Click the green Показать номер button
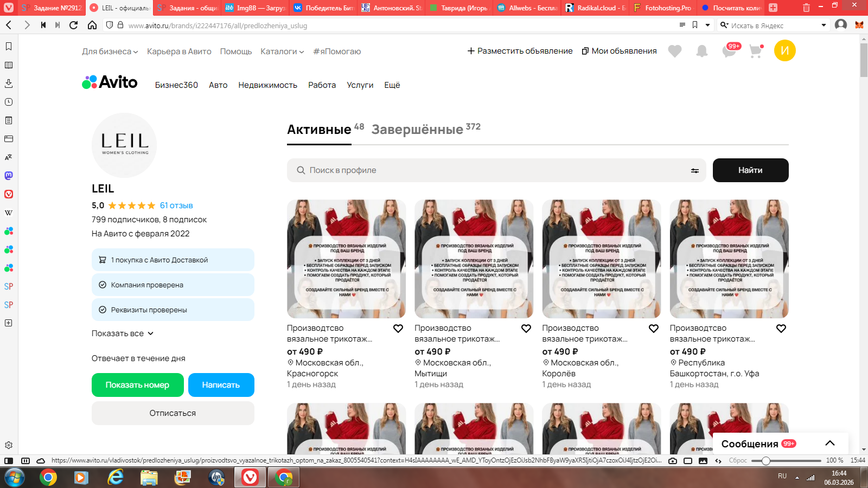Image resolution: width=868 pixels, height=488 pixels. point(138,385)
